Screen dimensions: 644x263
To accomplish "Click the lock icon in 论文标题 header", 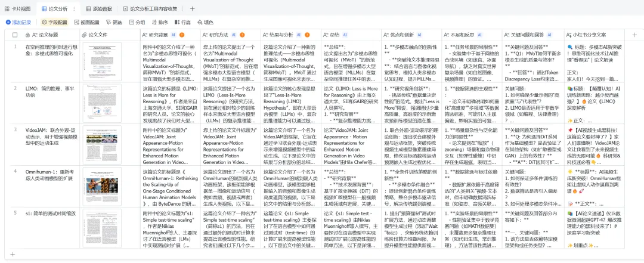I will point(28,35).
